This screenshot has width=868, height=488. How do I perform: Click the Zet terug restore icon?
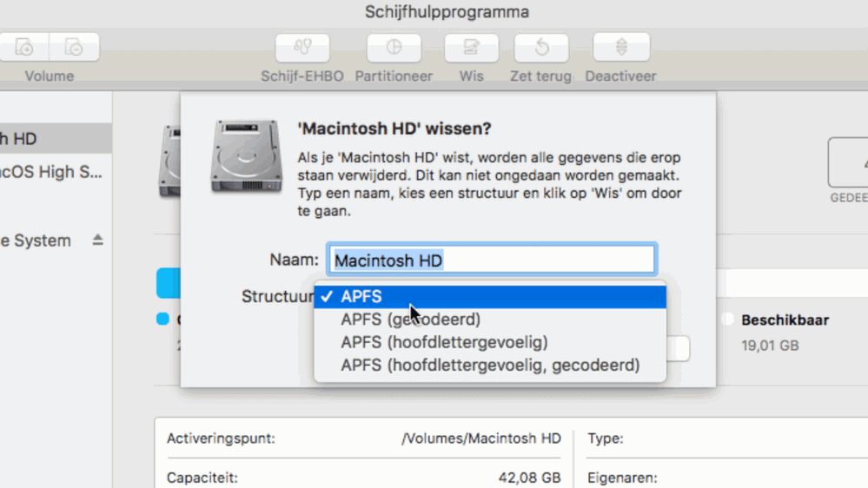541,48
